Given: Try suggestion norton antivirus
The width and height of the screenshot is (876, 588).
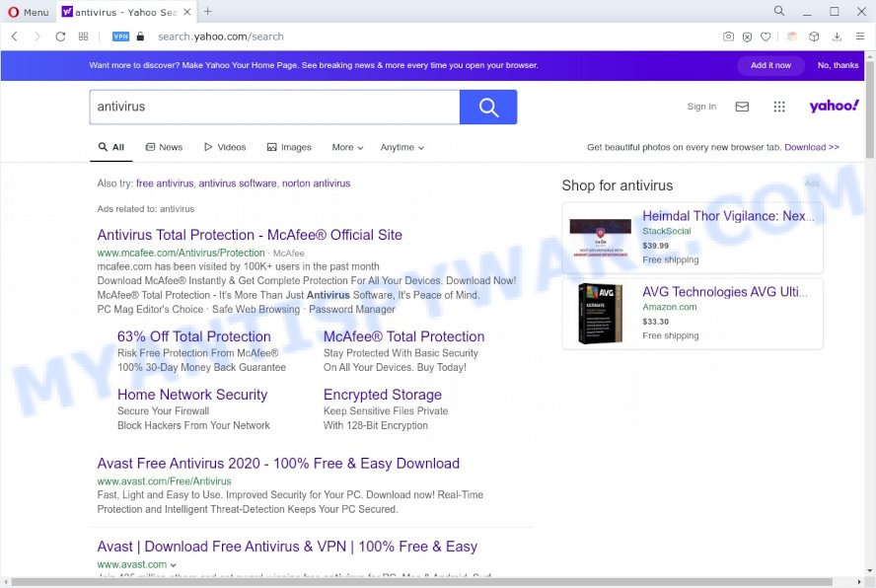Looking at the screenshot, I should pyautogui.click(x=317, y=184).
